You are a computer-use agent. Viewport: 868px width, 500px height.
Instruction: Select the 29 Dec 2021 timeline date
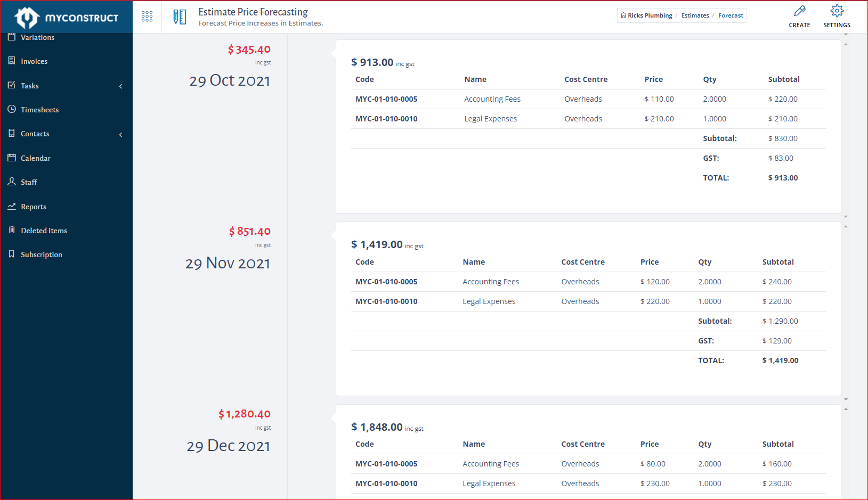coord(228,446)
